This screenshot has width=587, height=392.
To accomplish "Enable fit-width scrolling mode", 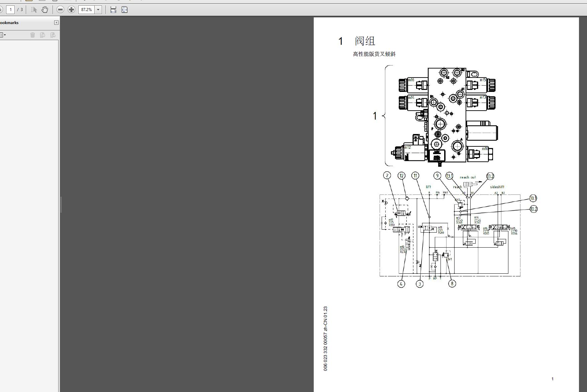I will pos(113,10).
